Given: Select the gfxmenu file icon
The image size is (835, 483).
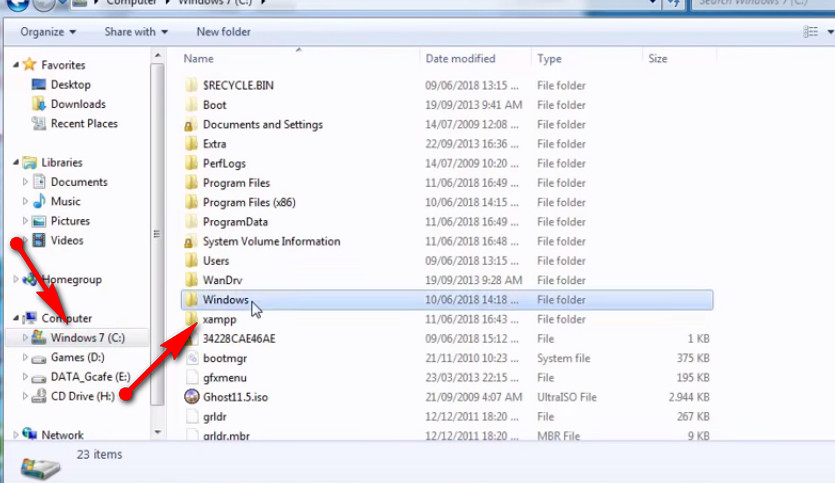Looking at the screenshot, I should (x=192, y=378).
